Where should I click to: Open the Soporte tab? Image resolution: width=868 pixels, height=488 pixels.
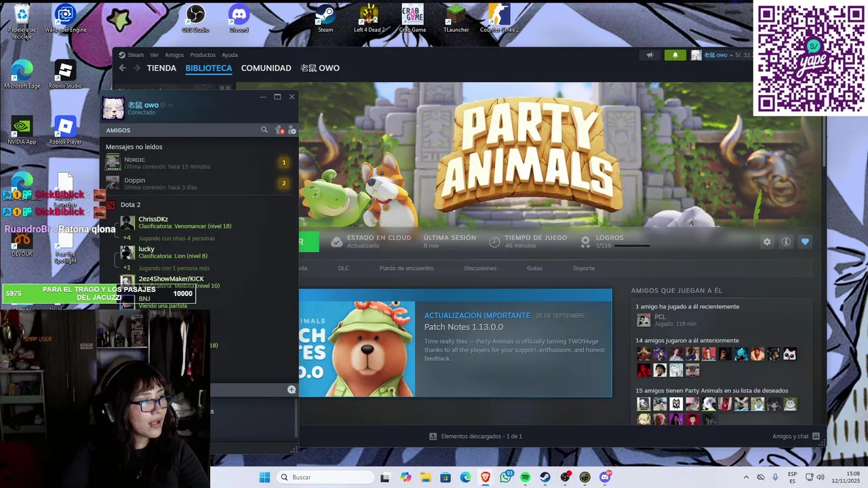(x=584, y=268)
